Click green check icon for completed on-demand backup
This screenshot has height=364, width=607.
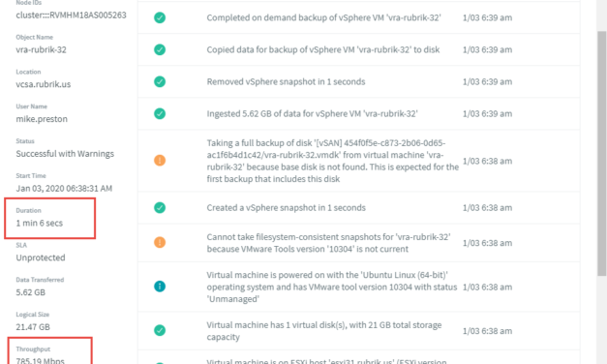(160, 17)
